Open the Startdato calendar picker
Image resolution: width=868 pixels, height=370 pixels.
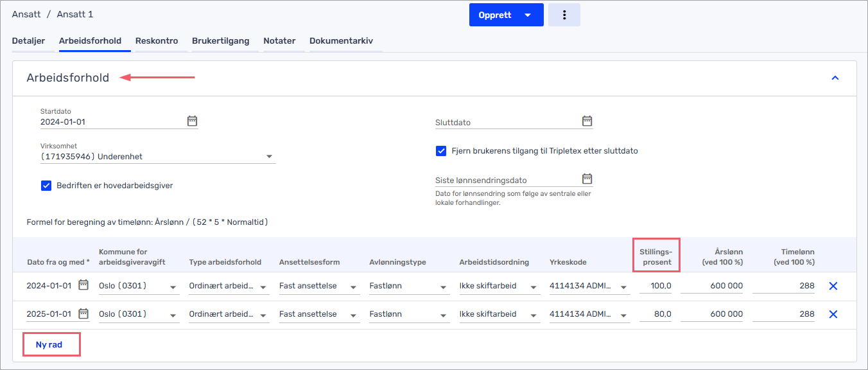click(192, 121)
